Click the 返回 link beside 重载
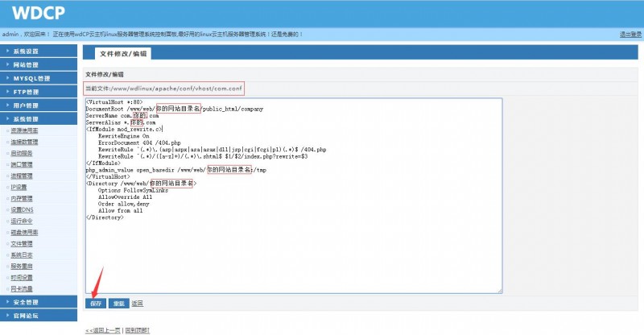The height and width of the screenshot is (335, 644). point(137,304)
